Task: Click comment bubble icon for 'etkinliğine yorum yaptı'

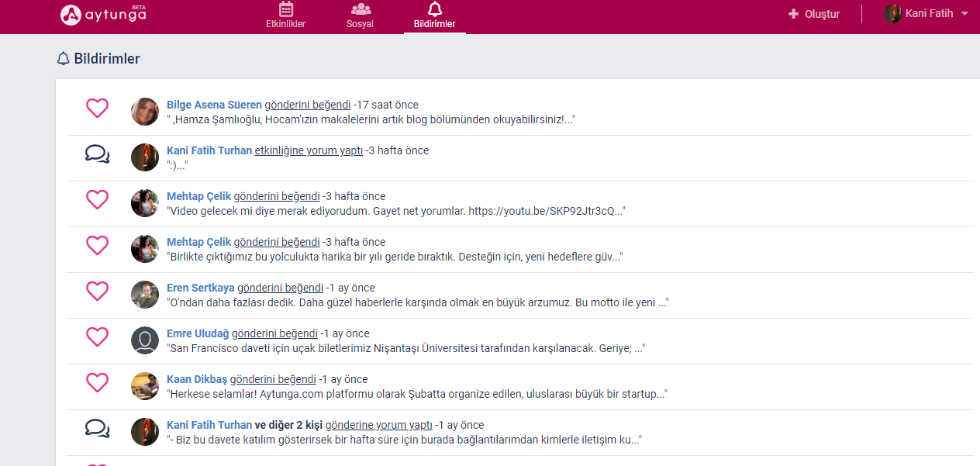Action: (97, 154)
